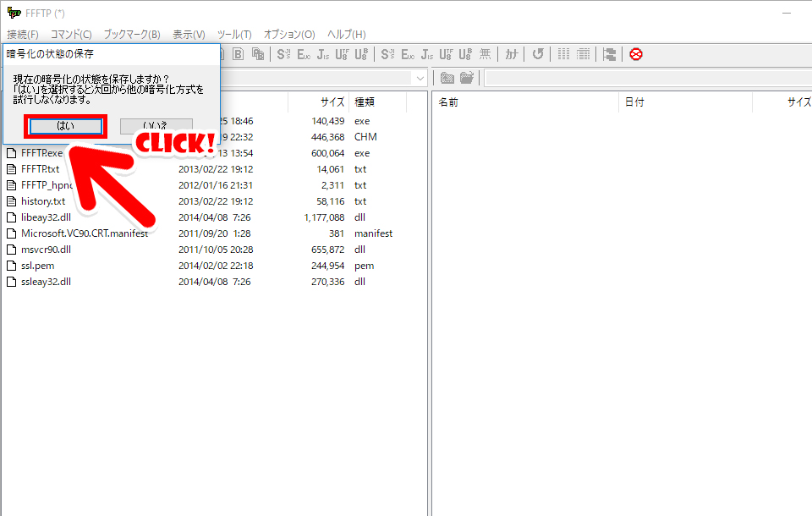Open the ヘルプ(H) menu
This screenshot has height=516, width=812.
pyautogui.click(x=347, y=34)
